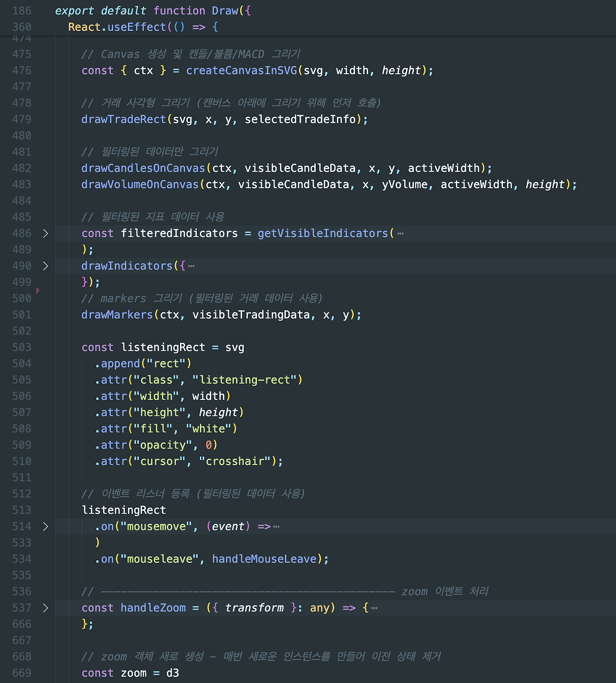
Task: Click the "opacity" attribute string
Action: point(163,445)
